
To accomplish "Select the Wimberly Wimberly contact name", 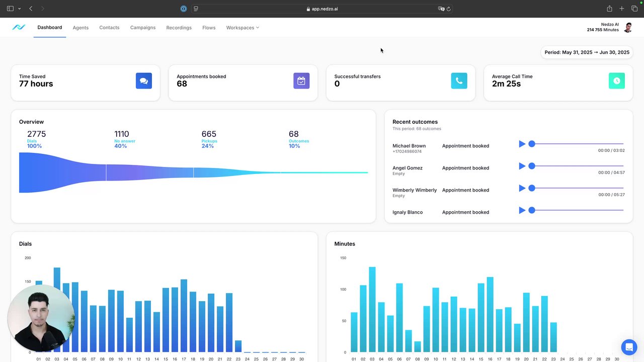I will click(x=415, y=190).
